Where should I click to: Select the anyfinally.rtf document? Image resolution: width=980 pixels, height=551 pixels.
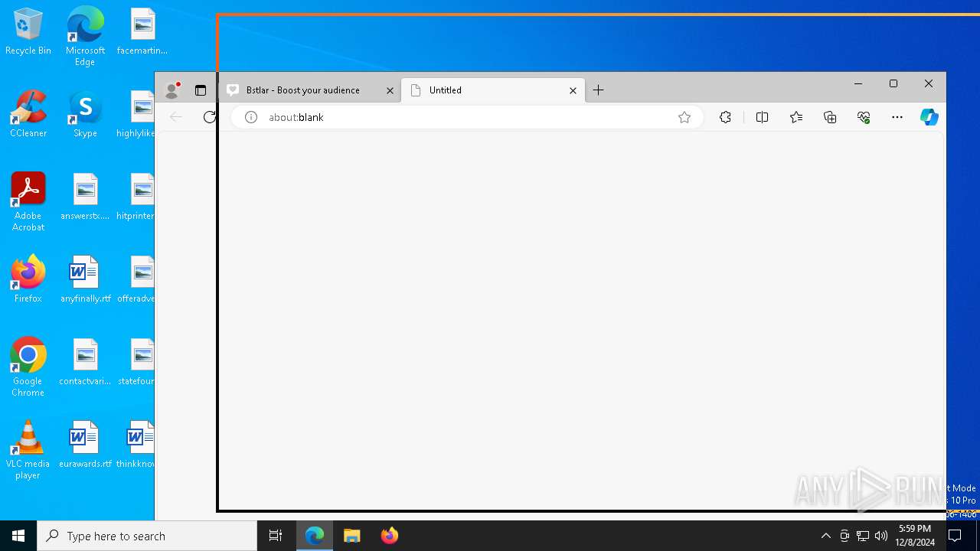85,280
